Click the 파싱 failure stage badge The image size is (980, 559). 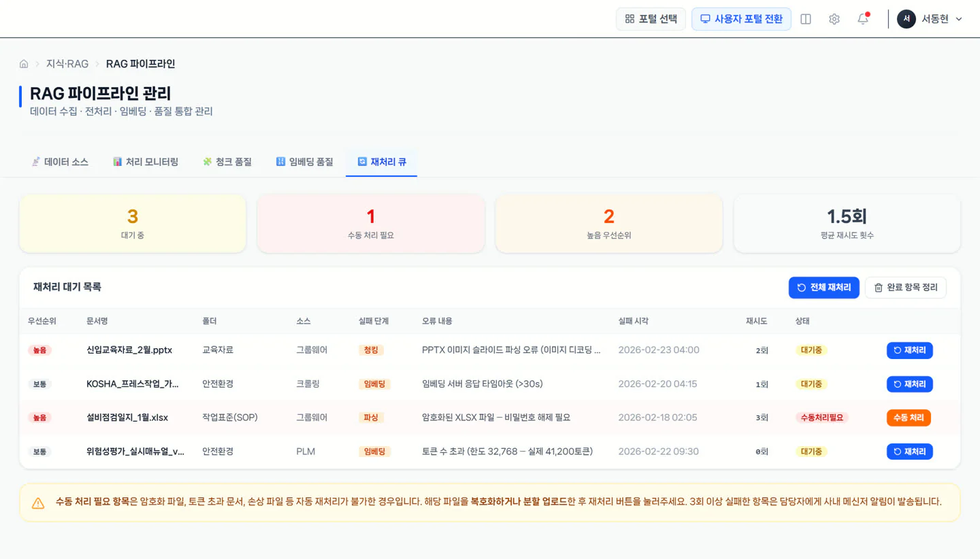click(371, 418)
